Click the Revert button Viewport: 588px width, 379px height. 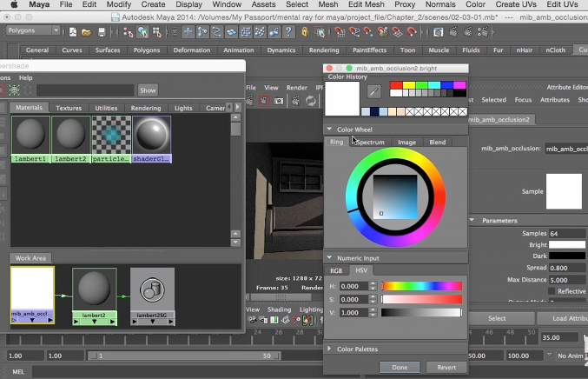click(446, 368)
